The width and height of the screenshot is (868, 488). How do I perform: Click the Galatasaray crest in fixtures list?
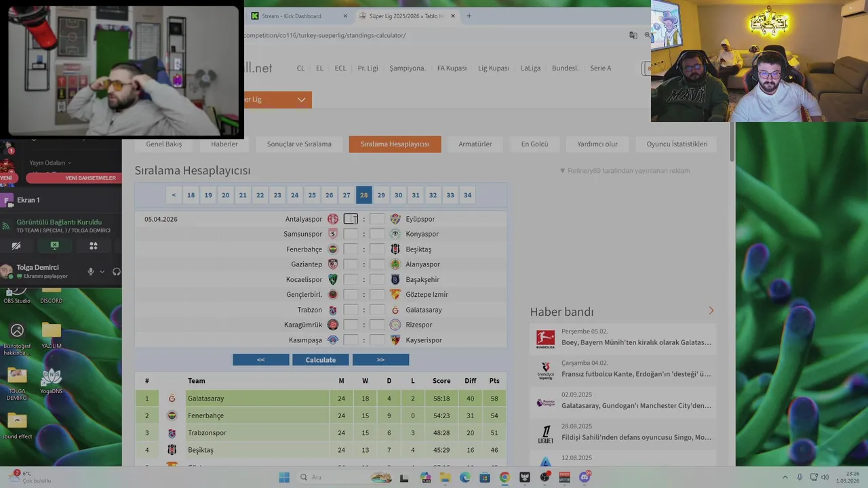(395, 310)
